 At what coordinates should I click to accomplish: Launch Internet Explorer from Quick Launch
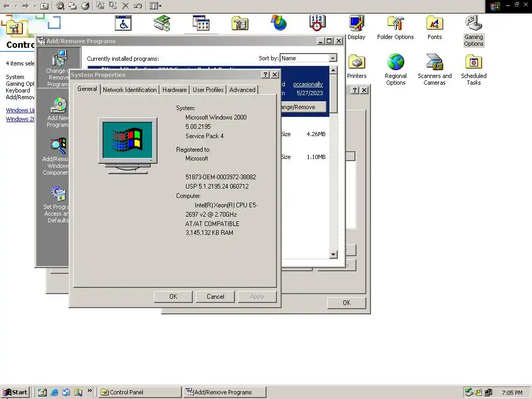click(x=54, y=392)
